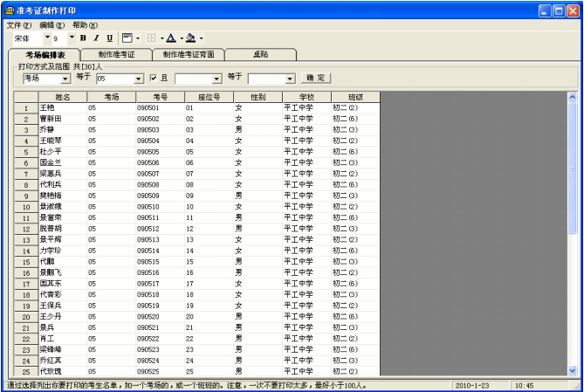Click the fill color bucket icon

coord(190,38)
